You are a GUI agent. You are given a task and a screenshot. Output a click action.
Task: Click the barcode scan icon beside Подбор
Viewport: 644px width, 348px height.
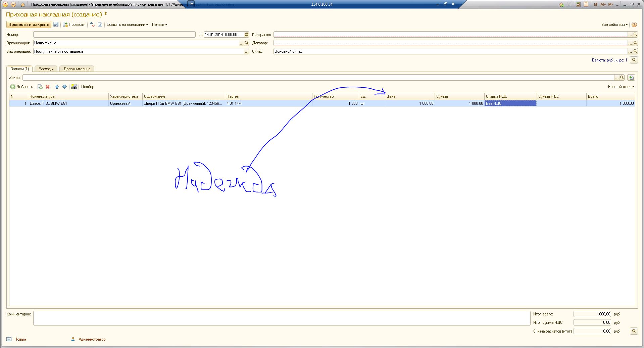pos(74,87)
